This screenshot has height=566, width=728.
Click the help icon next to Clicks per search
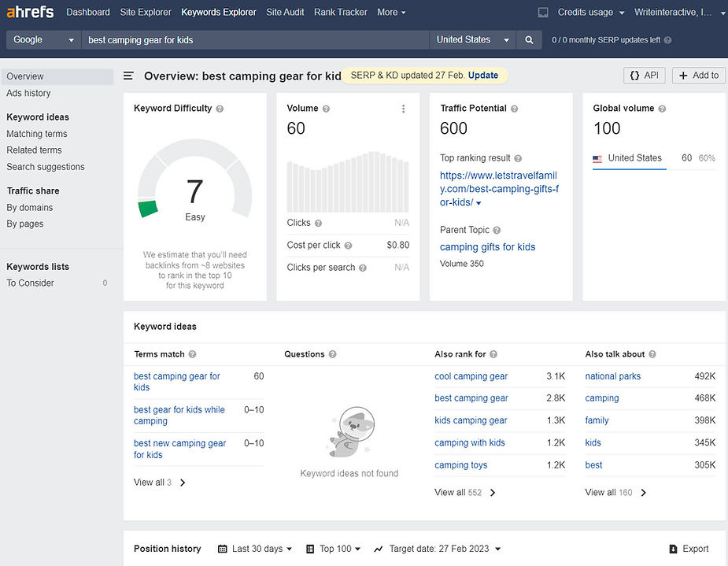click(363, 268)
